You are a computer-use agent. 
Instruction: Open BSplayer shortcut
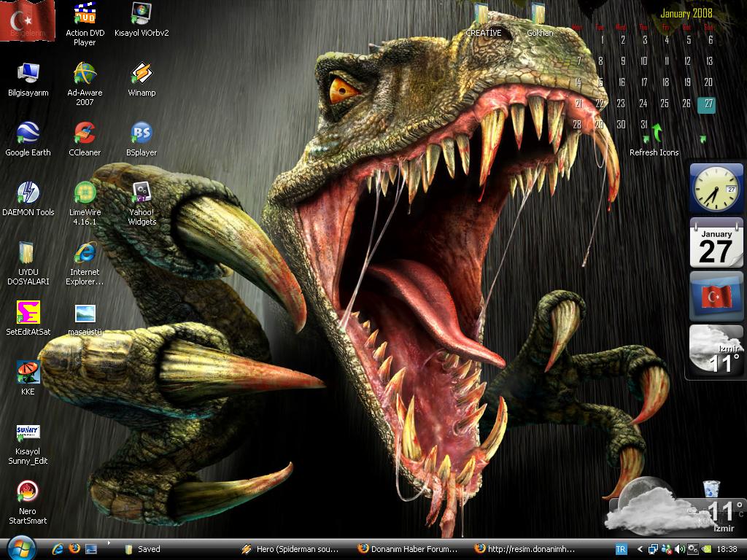coord(142,139)
